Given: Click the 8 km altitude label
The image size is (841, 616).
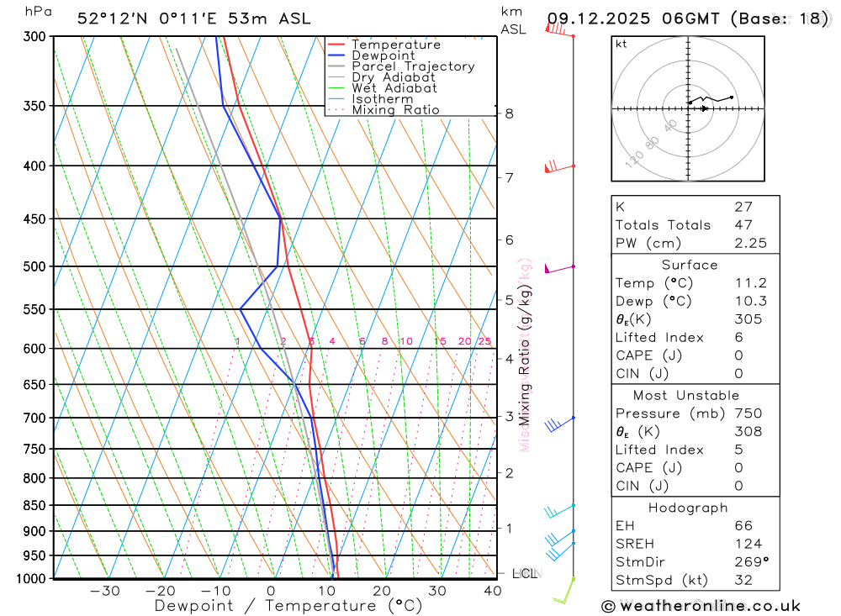Looking at the screenshot, I should pyautogui.click(x=509, y=113).
